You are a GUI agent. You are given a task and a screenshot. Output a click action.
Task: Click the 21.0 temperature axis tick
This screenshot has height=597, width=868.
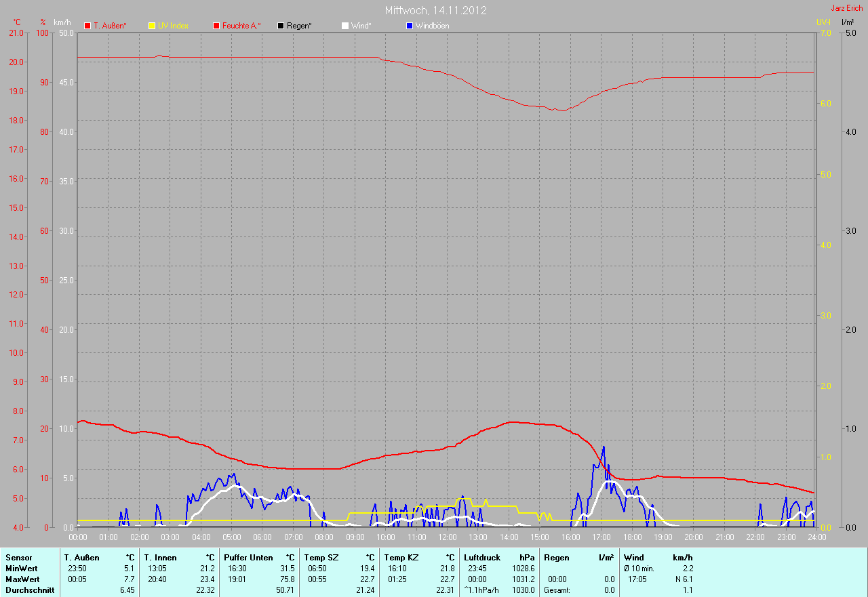(x=16, y=33)
